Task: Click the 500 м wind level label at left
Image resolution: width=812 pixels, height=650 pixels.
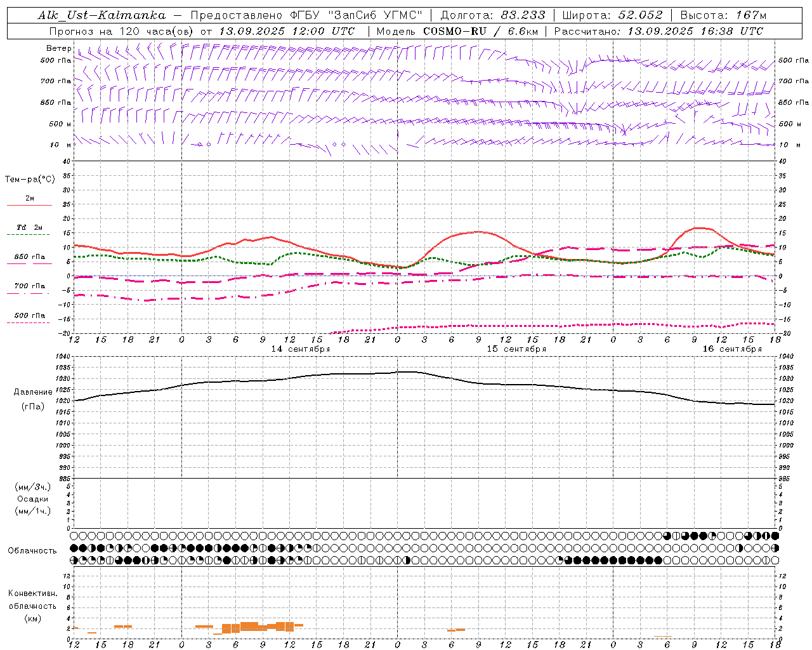Action: pos(60,124)
